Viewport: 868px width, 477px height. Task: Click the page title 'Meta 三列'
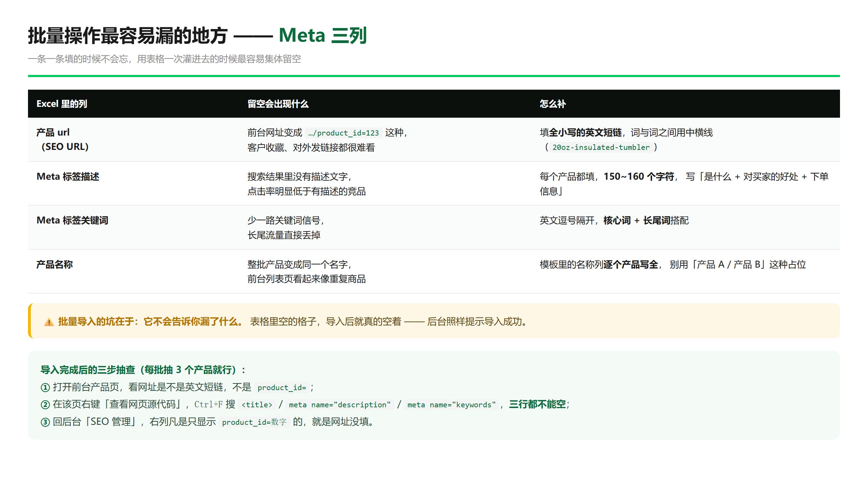[323, 35]
